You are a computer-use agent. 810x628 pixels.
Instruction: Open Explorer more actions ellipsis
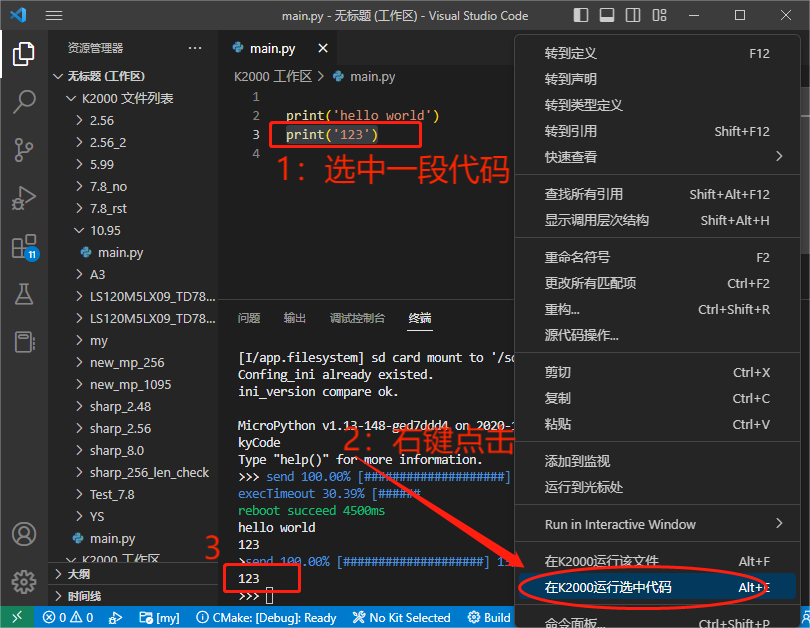pos(195,48)
